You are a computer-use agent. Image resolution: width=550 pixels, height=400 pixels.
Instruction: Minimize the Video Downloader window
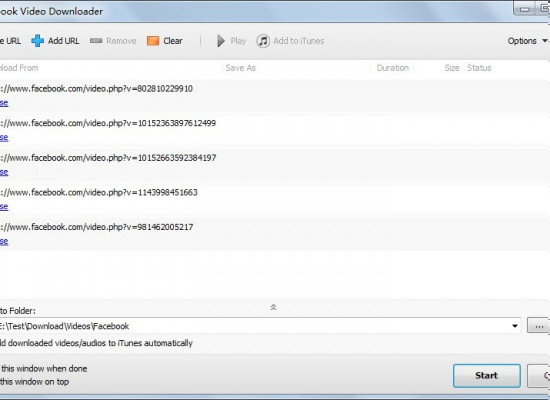pos(525,9)
